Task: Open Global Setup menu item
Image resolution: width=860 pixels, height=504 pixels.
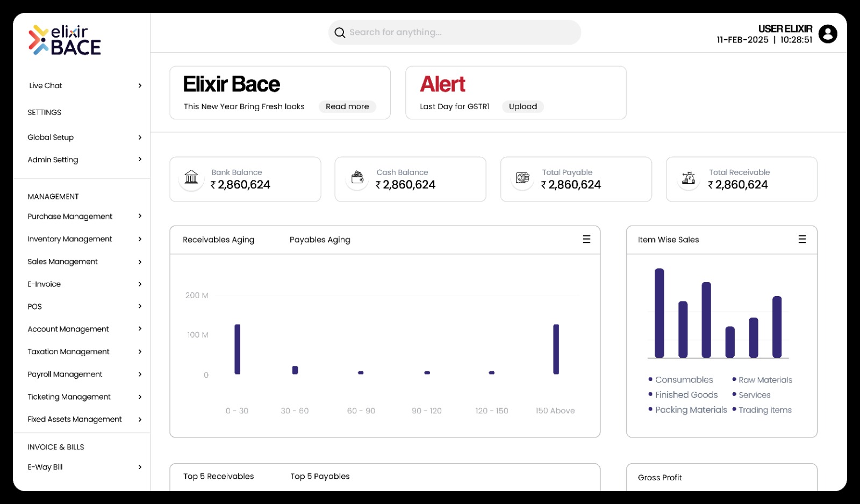Action: click(51, 138)
